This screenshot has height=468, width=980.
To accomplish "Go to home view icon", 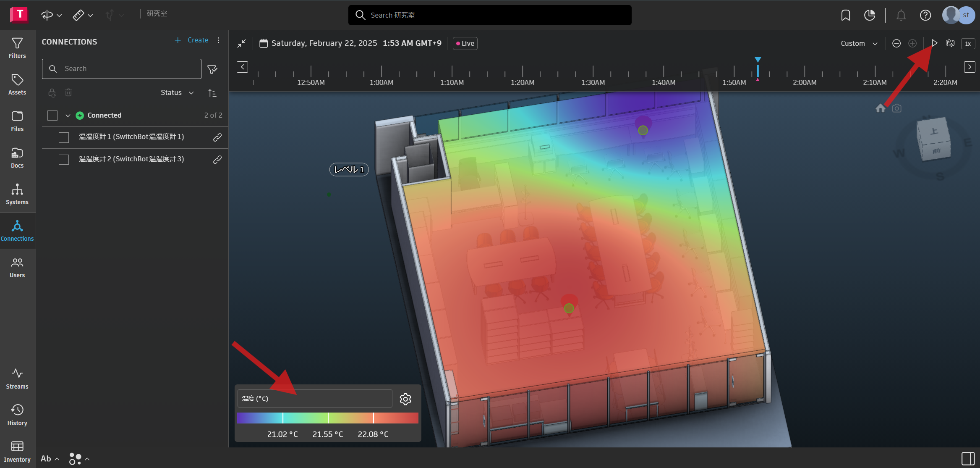I will pos(881,108).
